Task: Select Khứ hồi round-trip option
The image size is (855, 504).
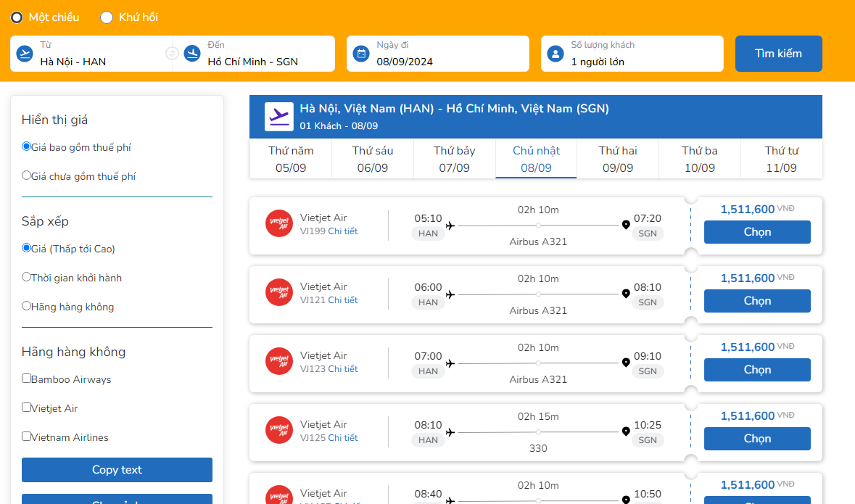Action: [x=107, y=17]
